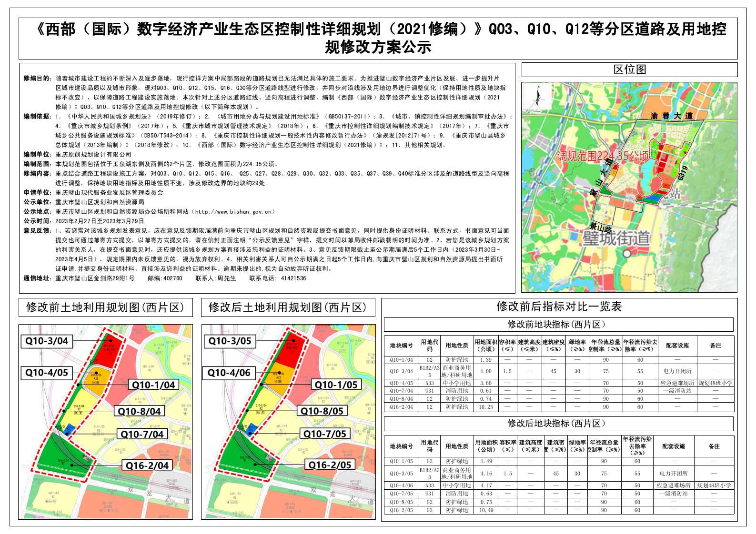Click the 公示时间 label

pos(37,221)
